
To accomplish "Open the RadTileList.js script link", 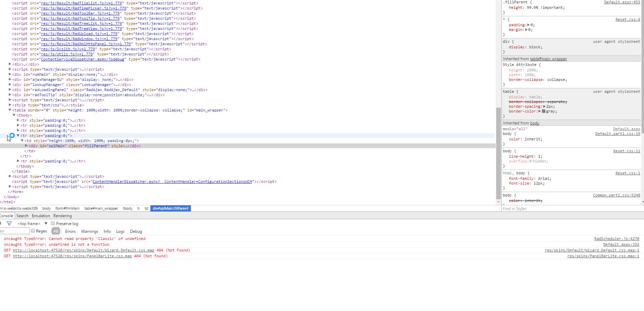I will (81, 3).
